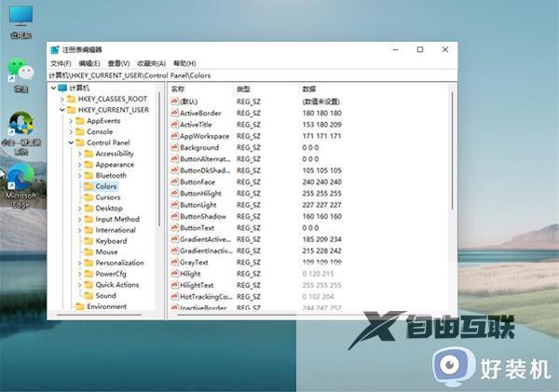Select the Environment key

point(106,306)
